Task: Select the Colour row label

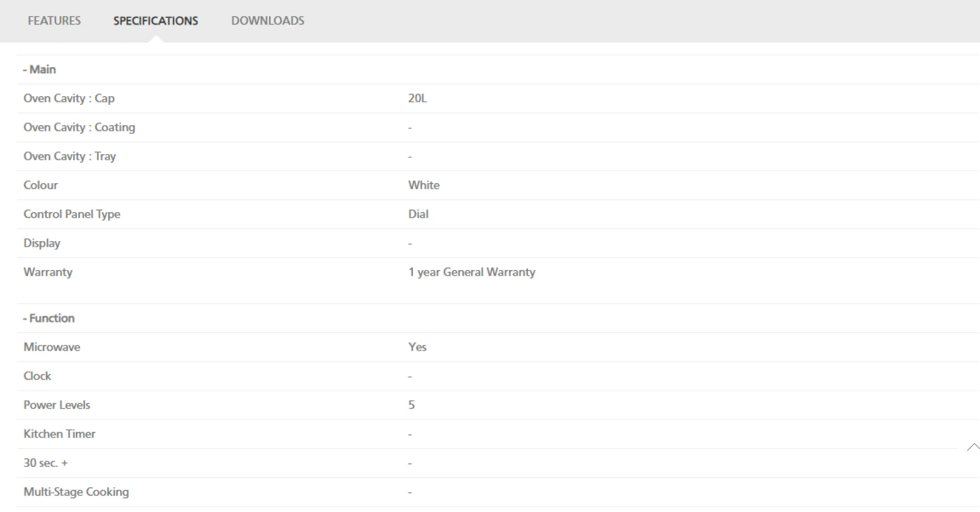Action: point(41,185)
